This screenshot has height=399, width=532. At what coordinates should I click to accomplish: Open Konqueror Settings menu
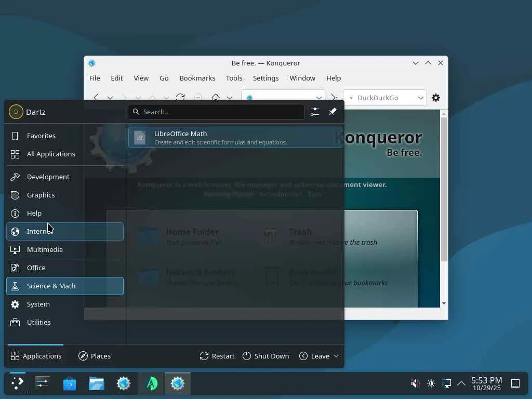(265, 78)
